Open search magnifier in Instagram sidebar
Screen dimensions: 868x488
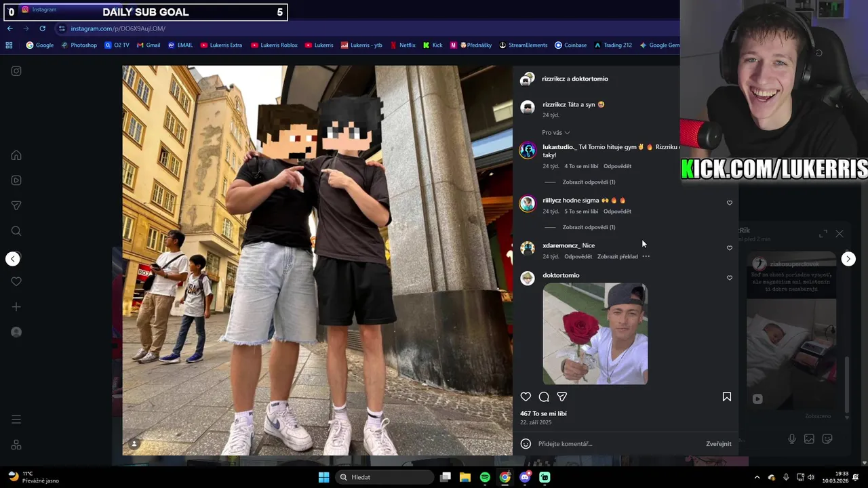16,231
